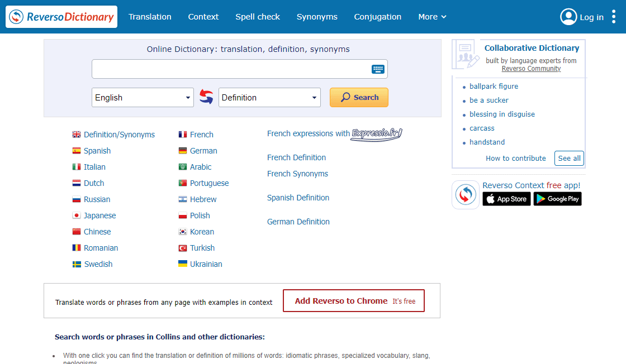Click the Polish flag icon
Screen dimensions: 626x364
[183, 215]
